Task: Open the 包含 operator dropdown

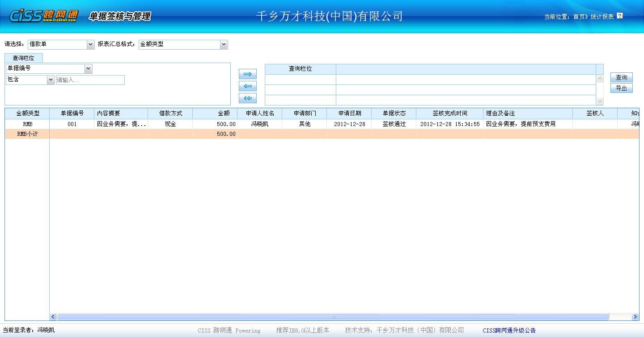Action: coord(51,80)
